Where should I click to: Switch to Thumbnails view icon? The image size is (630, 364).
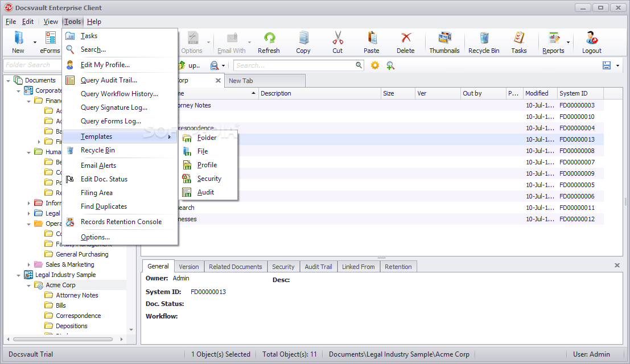point(444,38)
